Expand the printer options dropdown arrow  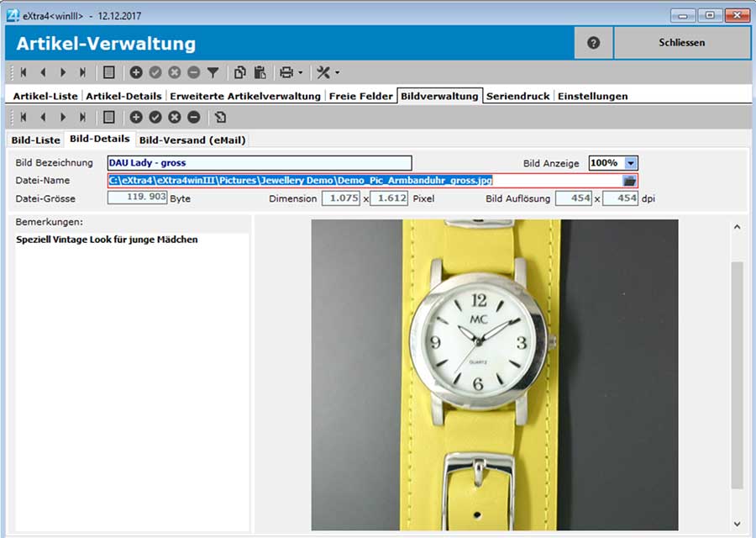point(298,72)
